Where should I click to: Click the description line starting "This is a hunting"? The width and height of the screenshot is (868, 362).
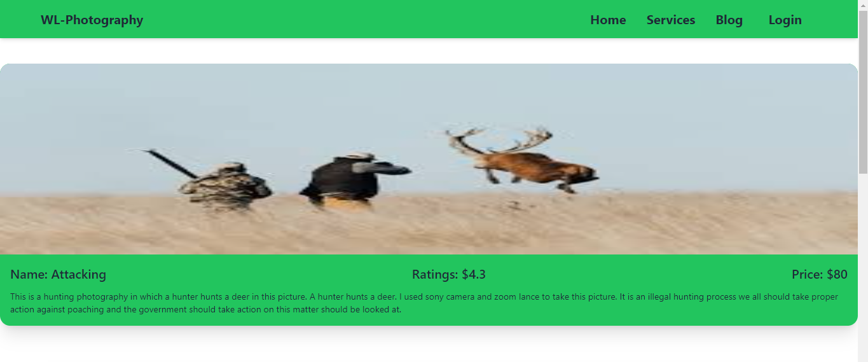click(424, 297)
